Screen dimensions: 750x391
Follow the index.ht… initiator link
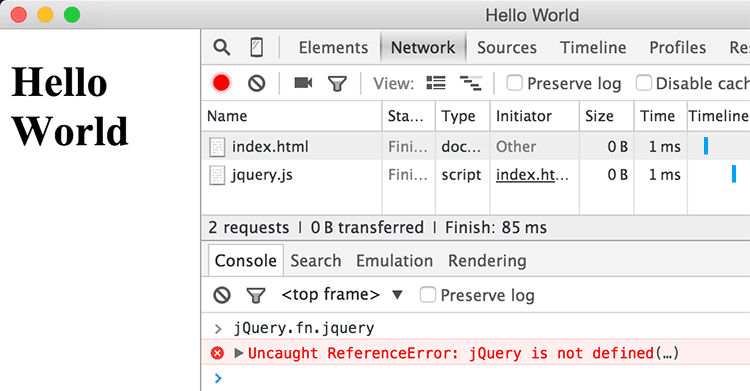(532, 175)
